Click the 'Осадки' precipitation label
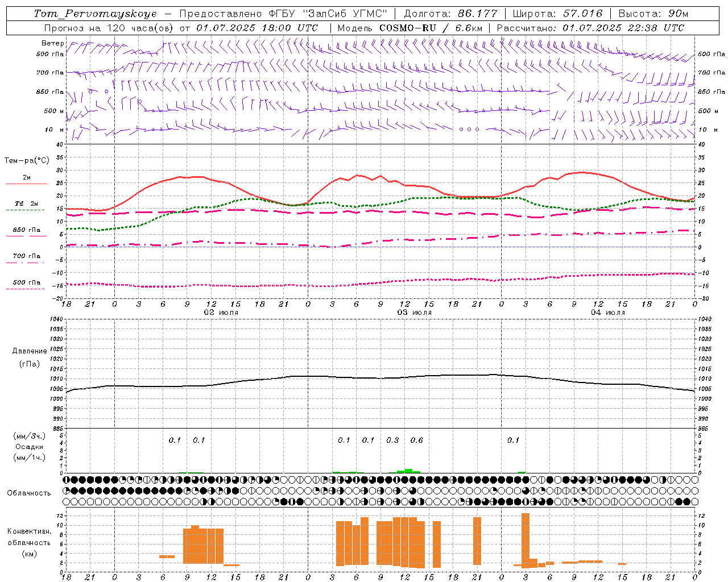Viewport: 728px width, 582px height. [x=30, y=447]
